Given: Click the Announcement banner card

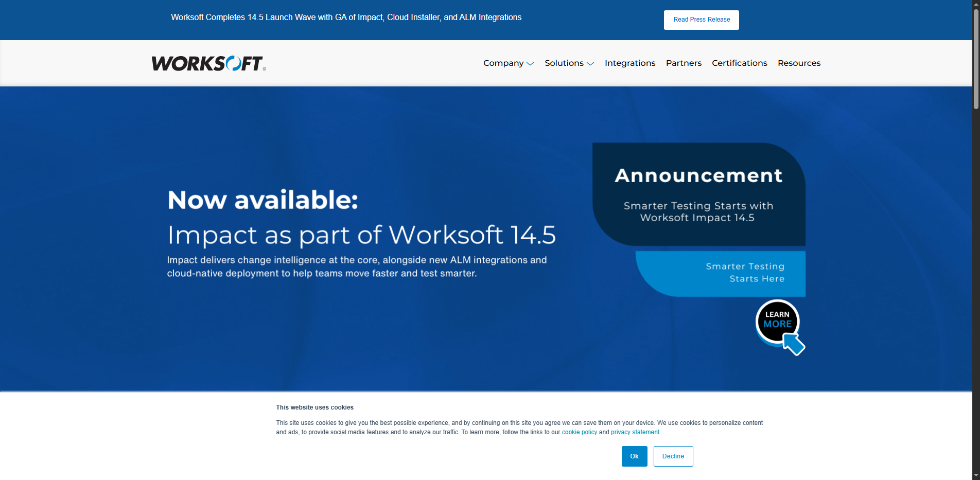Looking at the screenshot, I should click(699, 194).
